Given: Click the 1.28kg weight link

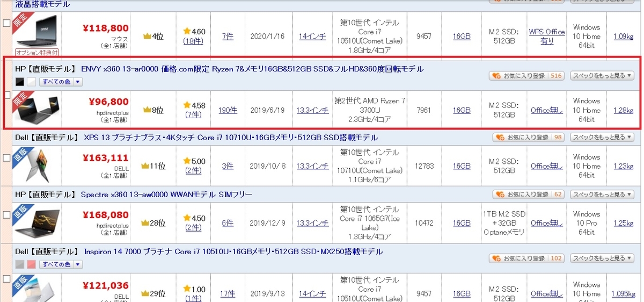Looking at the screenshot, I should [623, 110].
